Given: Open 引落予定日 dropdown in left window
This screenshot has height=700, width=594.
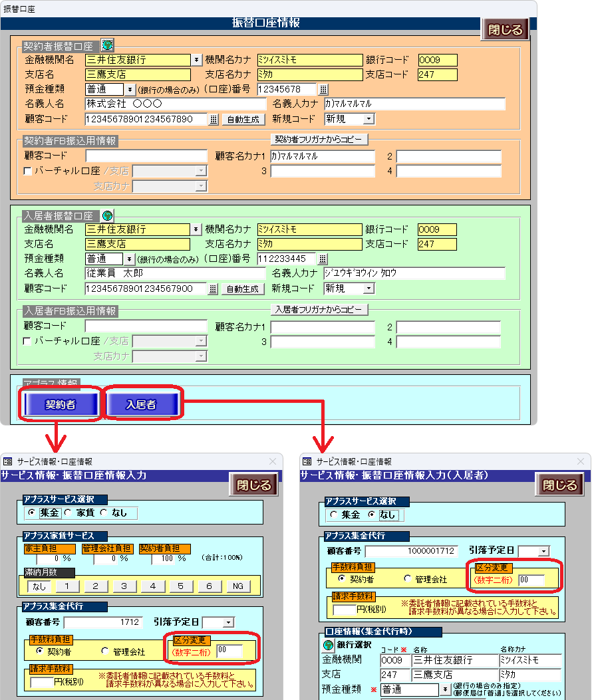Looking at the screenshot, I should pyautogui.click(x=228, y=622).
